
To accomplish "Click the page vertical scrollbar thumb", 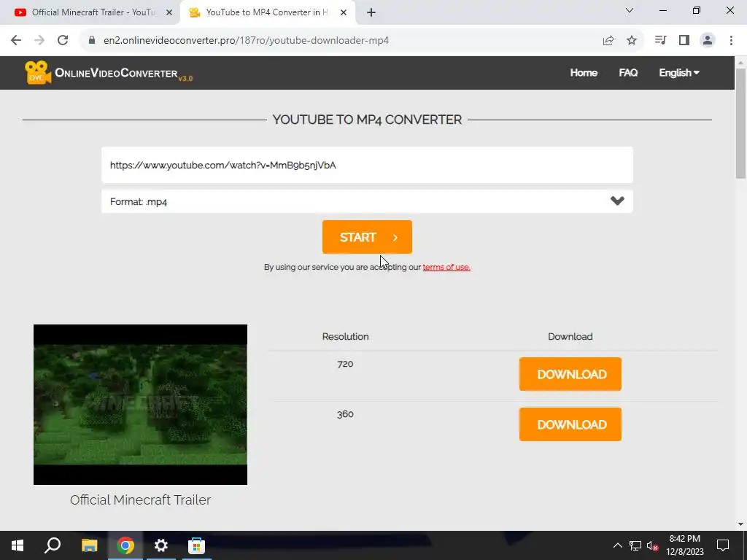I will pyautogui.click(x=741, y=124).
